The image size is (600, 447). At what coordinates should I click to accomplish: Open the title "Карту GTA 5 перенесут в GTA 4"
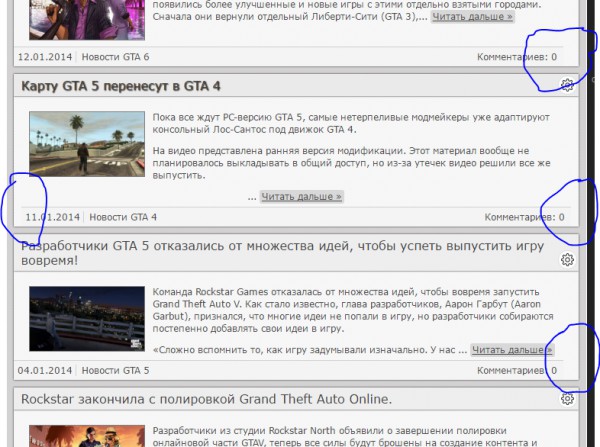tap(121, 86)
